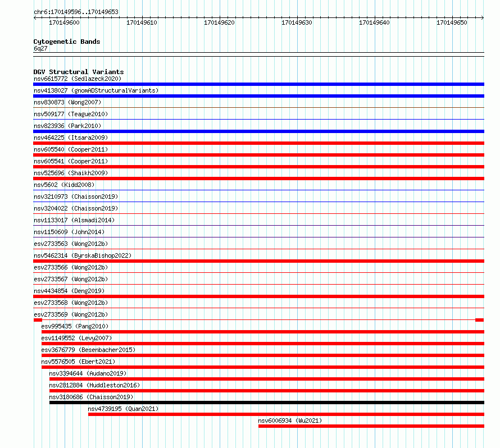500x448 pixels.
Task: Select nsv5602 (Kidd2008) label
Action: tap(64, 185)
